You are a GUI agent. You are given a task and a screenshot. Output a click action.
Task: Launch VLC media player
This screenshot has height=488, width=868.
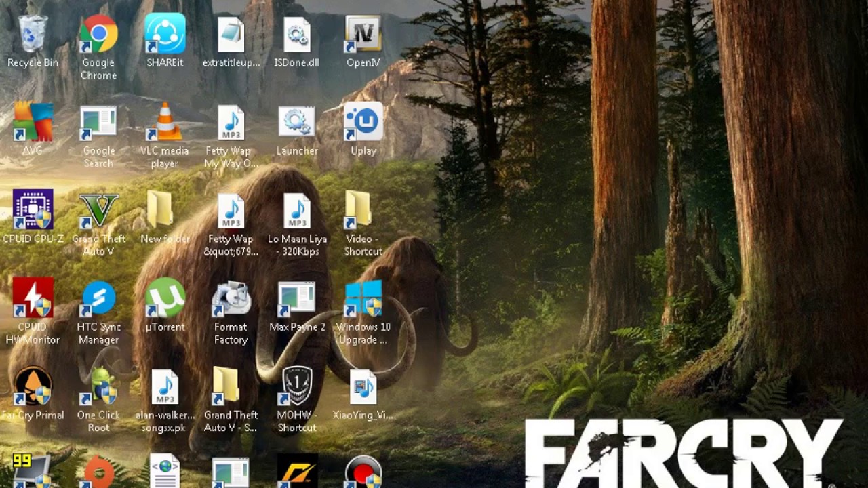click(165, 122)
